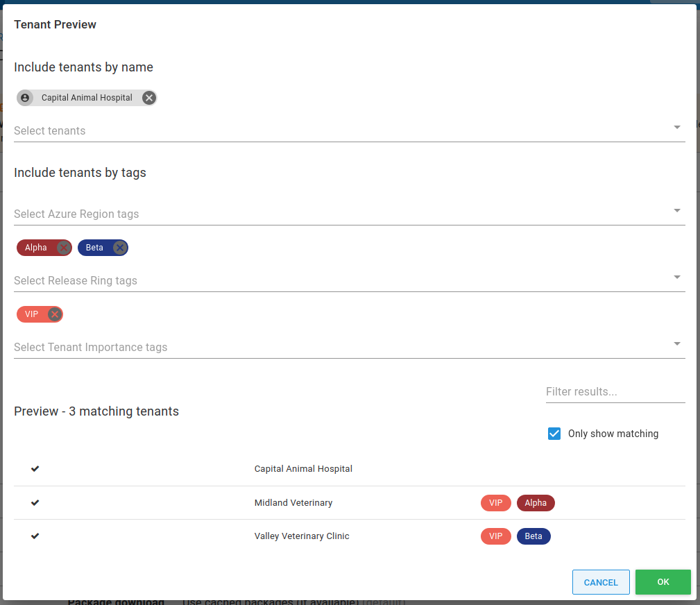Expand the Select tenants dropdown arrow
The width and height of the screenshot is (700, 605).
(676, 128)
